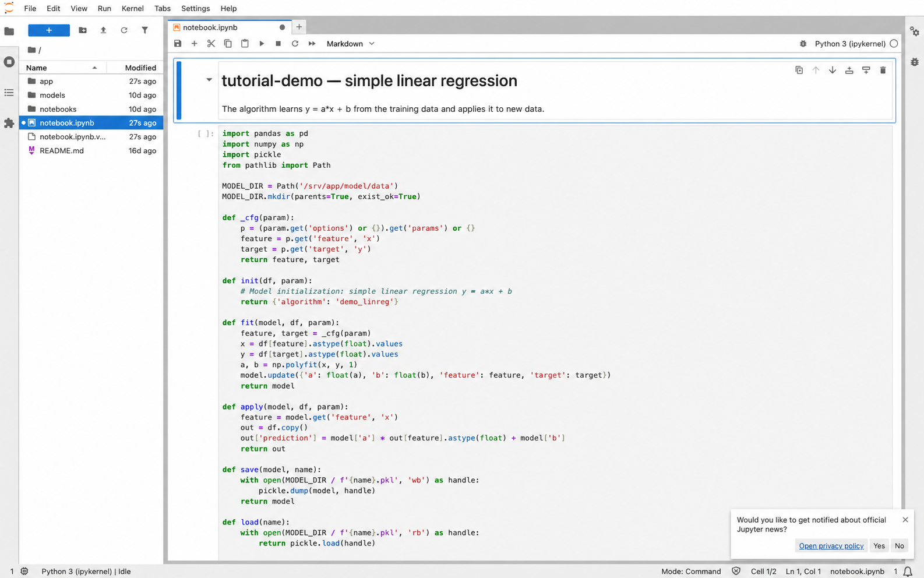Open the Markdown cell type dropdown
The image size is (924, 578).
coord(350,44)
